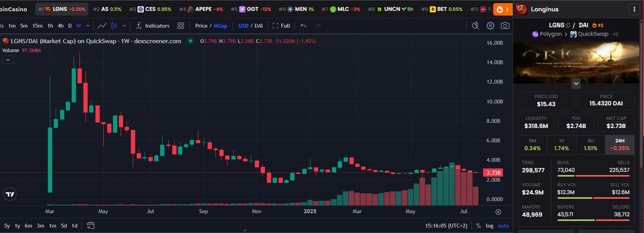Switch quote currency to USD

pyautogui.click(x=243, y=26)
